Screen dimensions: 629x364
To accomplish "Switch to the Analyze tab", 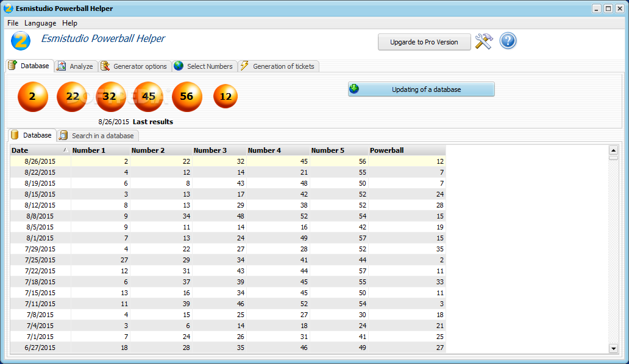I will coord(76,66).
